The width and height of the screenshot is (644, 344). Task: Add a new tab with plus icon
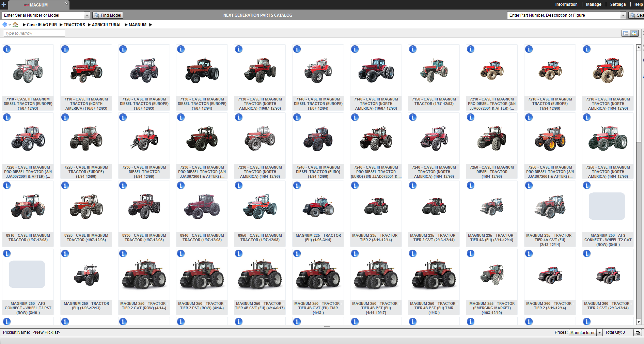pos(4,4)
